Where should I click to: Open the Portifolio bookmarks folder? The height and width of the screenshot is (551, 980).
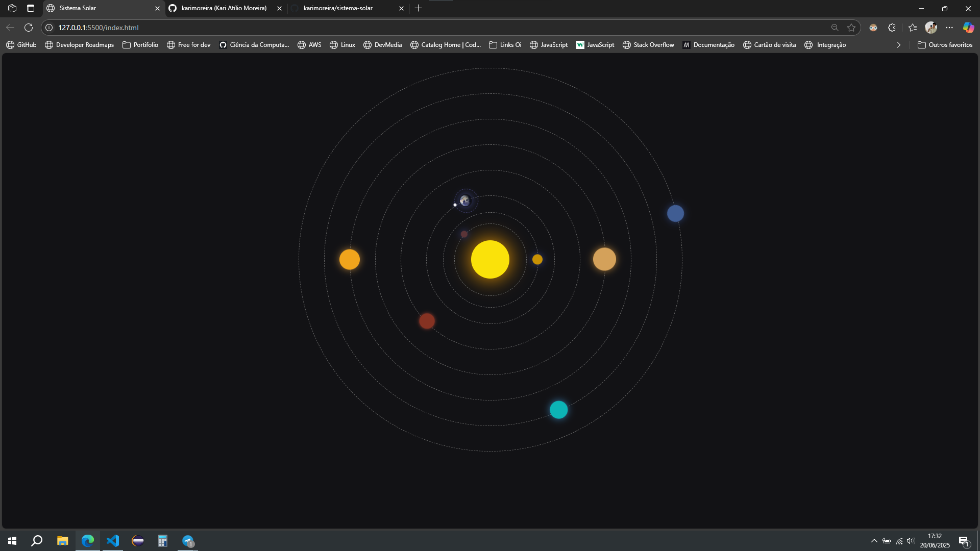coord(140,45)
